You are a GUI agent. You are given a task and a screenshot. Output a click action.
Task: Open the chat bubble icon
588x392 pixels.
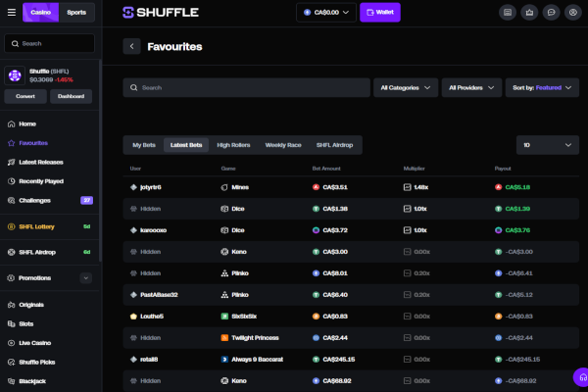(551, 13)
